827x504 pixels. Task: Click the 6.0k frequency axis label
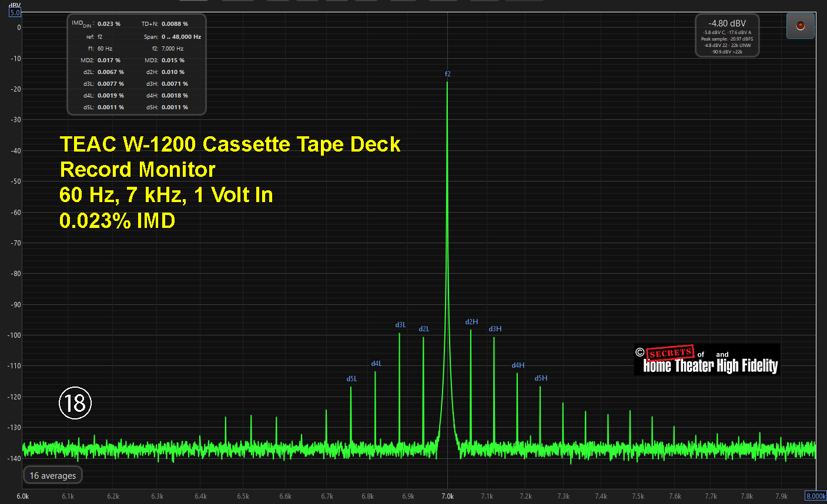tap(22, 496)
